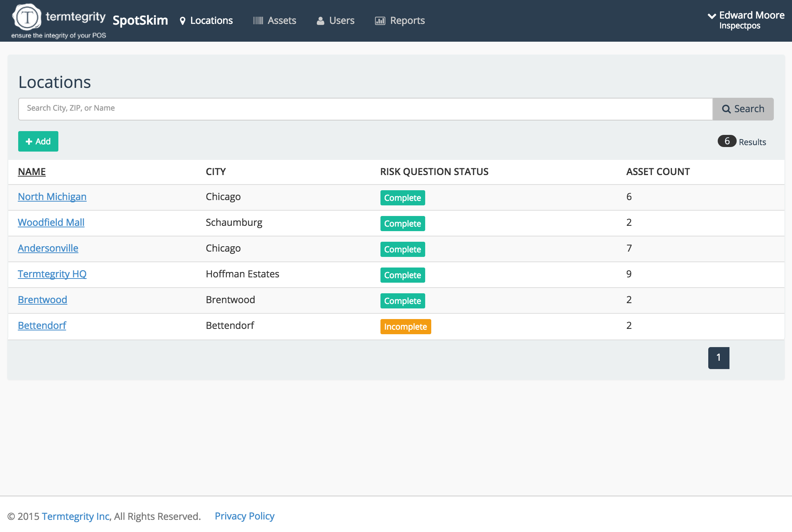792x532 pixels.
Task: Click asset count 6 for North Michigan
Action: [629, 197]
